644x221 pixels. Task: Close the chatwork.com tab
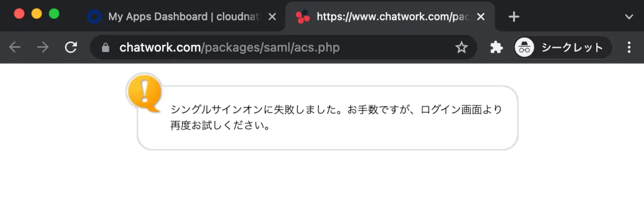[480, 17]
